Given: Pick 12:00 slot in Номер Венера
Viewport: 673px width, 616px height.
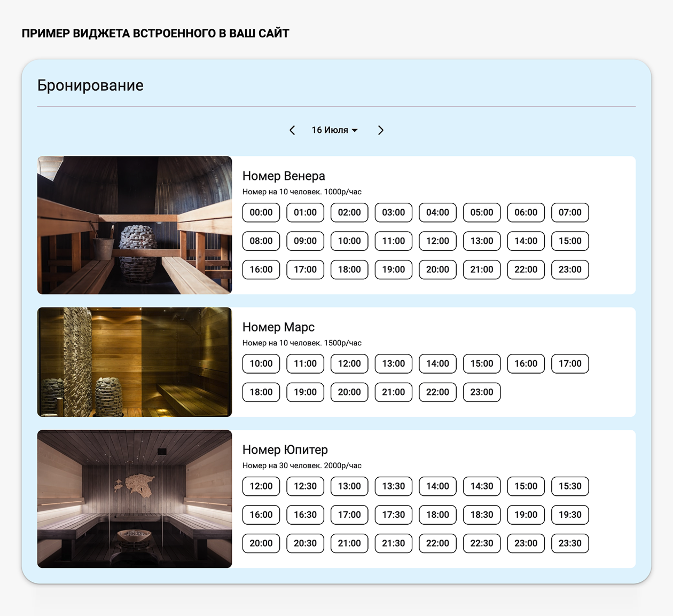Looking at the screenshot, I should [x=438, y=241].
